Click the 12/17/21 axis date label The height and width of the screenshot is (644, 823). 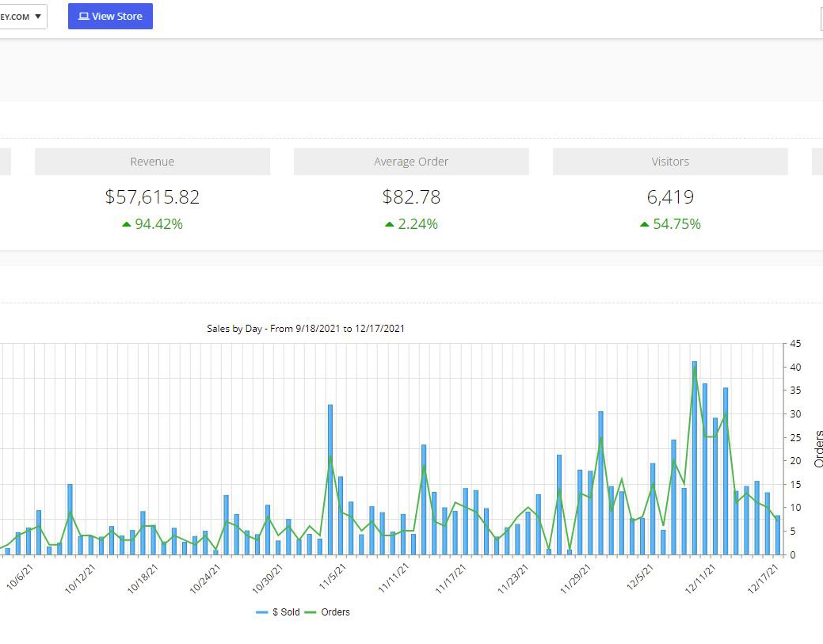(x=763, y=579)
